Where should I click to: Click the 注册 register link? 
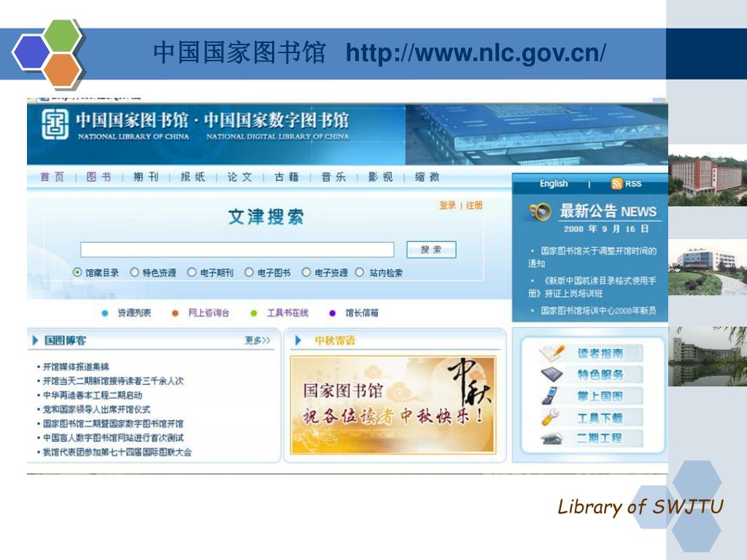tap(474, 205)
